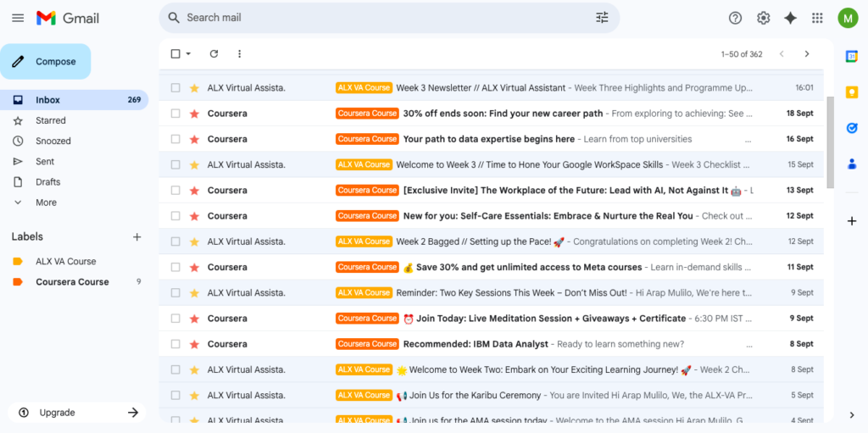Open Google Calendar side panel icon

[851, 57]
